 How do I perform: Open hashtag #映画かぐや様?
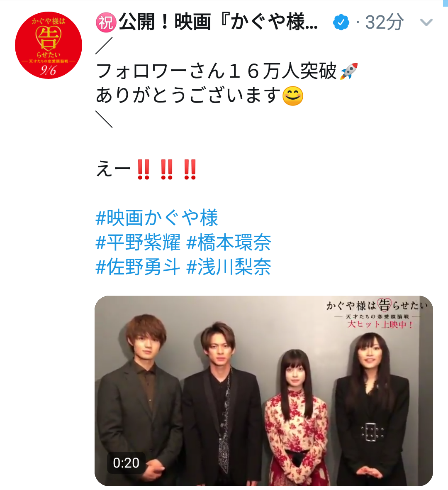click(x=157, y=218)
